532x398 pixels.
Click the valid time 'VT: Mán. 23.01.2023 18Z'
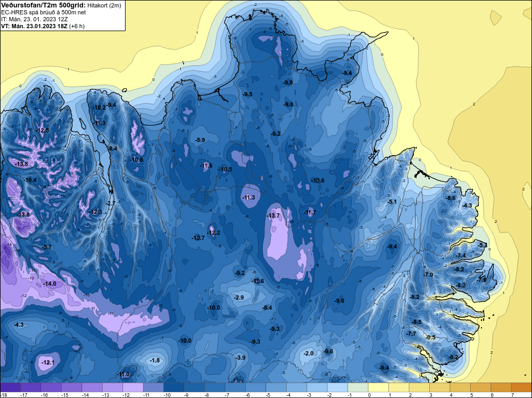34,26
